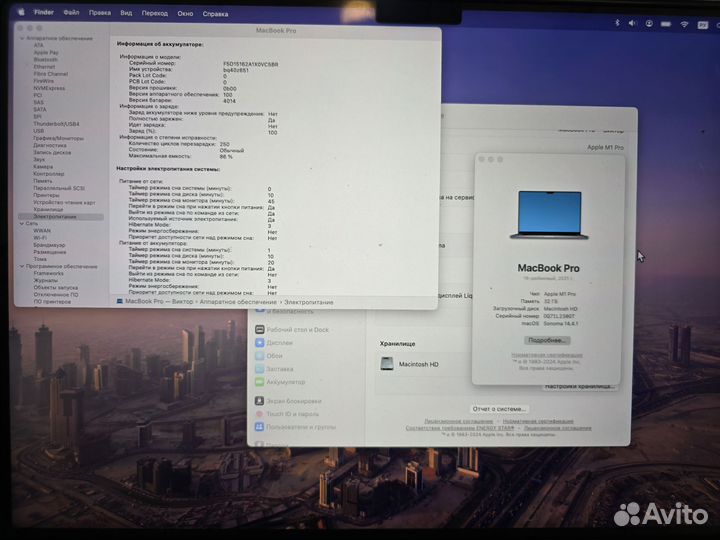Select Брандмауэр in sidebar
The height and width of the screenshot is (540, 720).
49,245
